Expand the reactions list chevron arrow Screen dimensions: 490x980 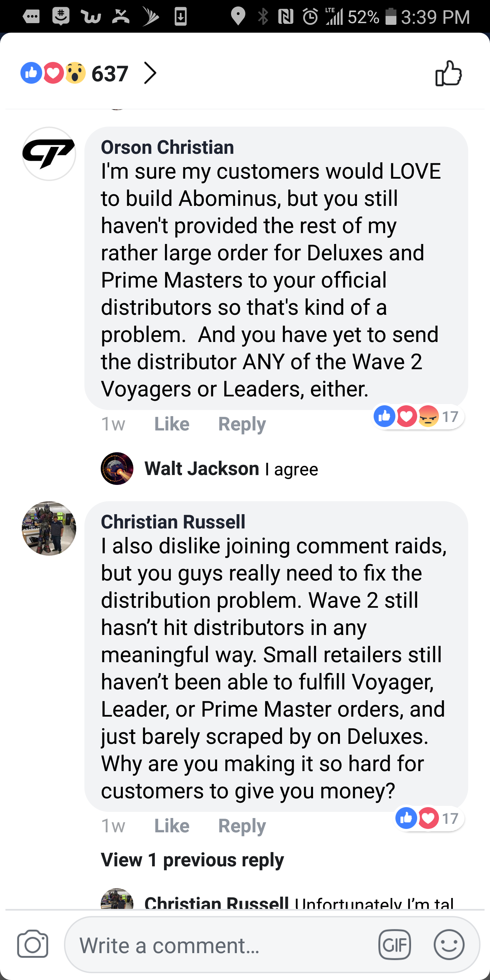click(x=150, y=73)
